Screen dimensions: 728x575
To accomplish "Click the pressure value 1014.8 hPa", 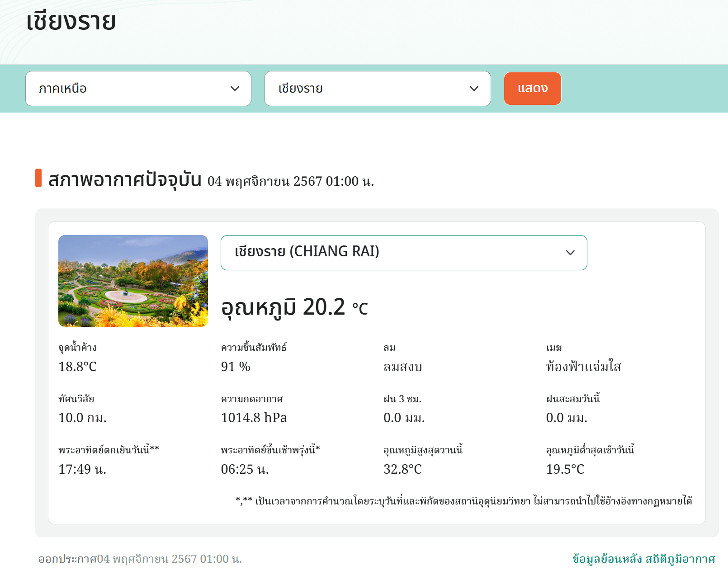I will click(254, 418).
